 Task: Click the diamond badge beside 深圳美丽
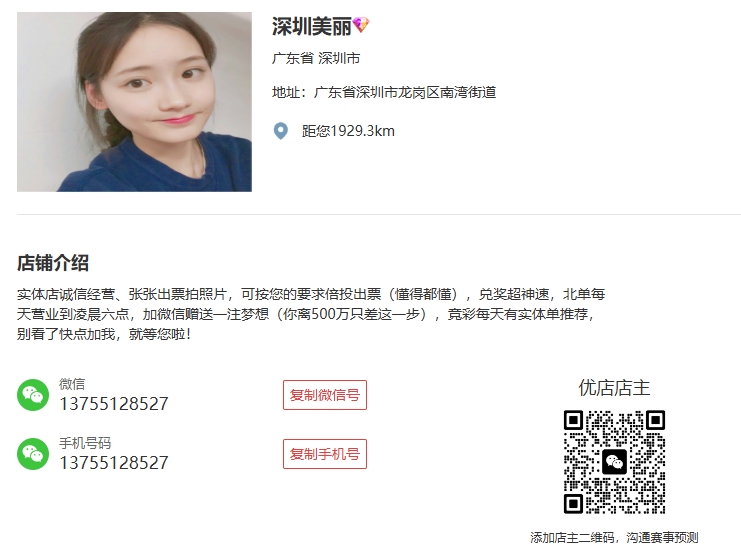point(362,25)
